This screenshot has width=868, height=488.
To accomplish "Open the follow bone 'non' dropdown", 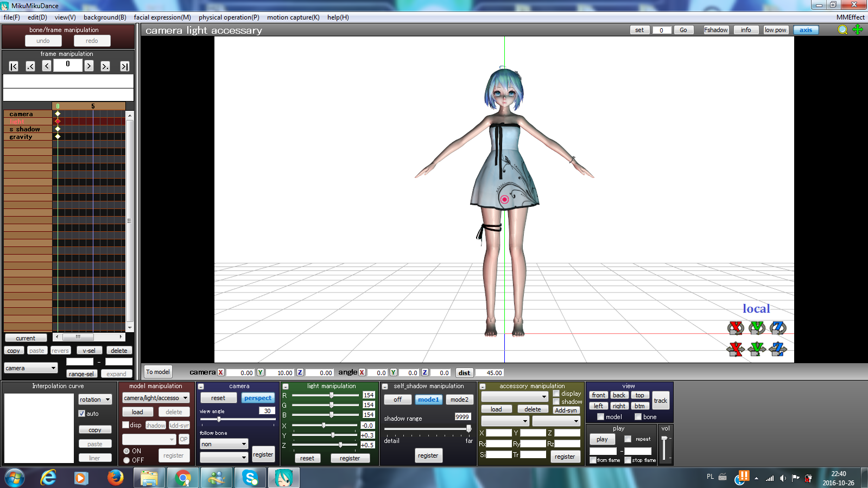I will [224, 444].
